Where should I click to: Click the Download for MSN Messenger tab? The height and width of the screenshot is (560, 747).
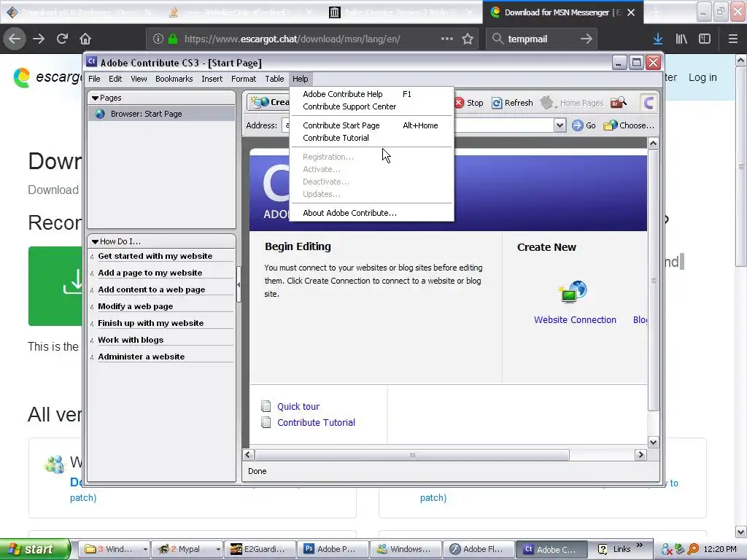tap(562, 12)
